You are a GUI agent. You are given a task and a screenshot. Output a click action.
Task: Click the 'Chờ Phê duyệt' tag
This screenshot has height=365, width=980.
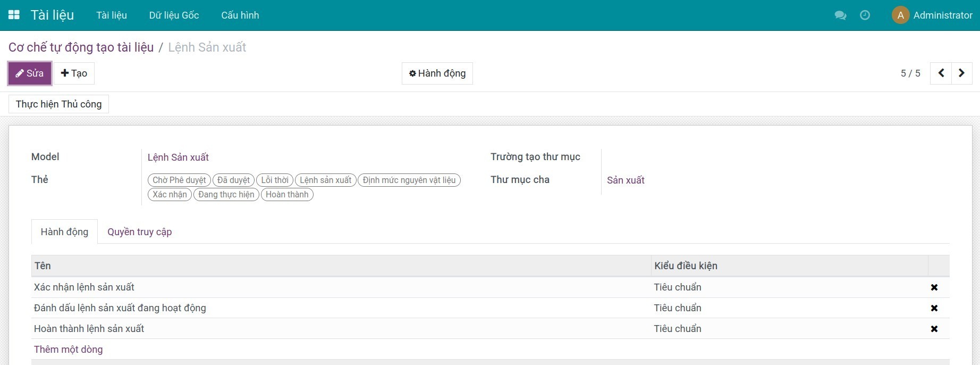[179, 180]
